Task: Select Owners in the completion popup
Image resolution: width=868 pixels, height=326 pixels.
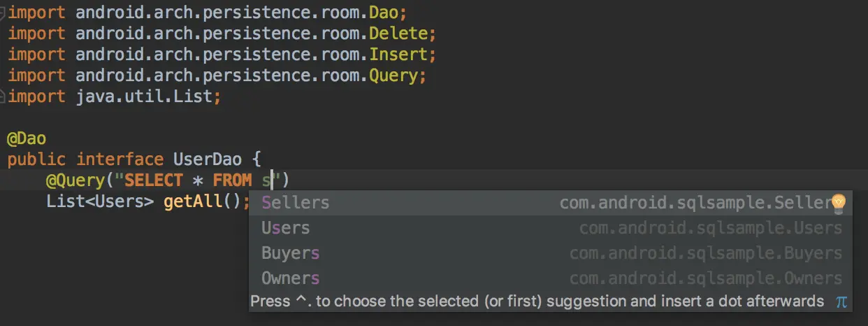Action: 290,278
